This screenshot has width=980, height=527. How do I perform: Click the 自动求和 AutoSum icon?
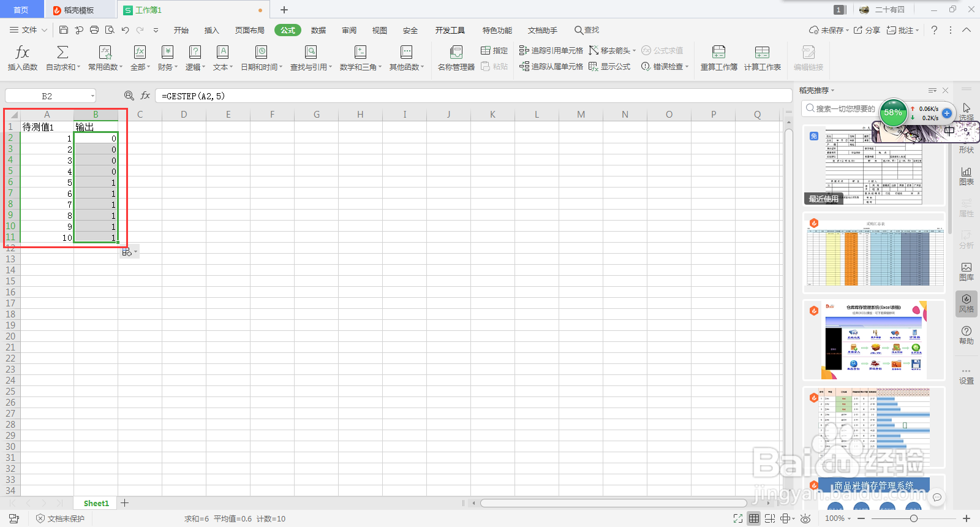click(62, 52)
